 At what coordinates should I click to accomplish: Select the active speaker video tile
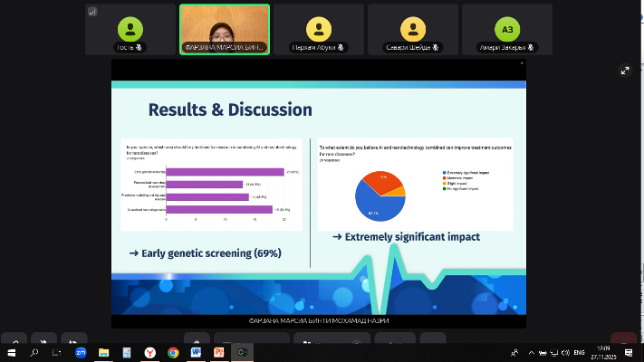point(224,29)
